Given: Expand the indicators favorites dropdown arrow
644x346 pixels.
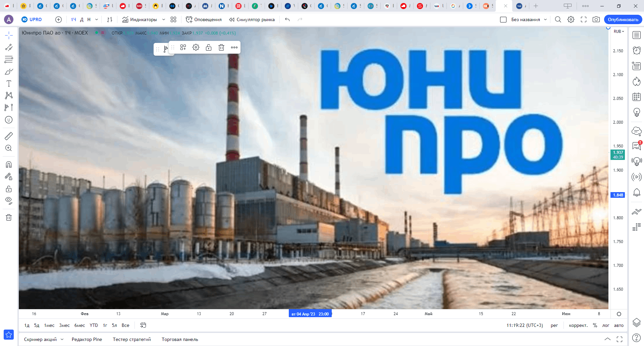Looking at the screenshot, I should coord(164,19).
